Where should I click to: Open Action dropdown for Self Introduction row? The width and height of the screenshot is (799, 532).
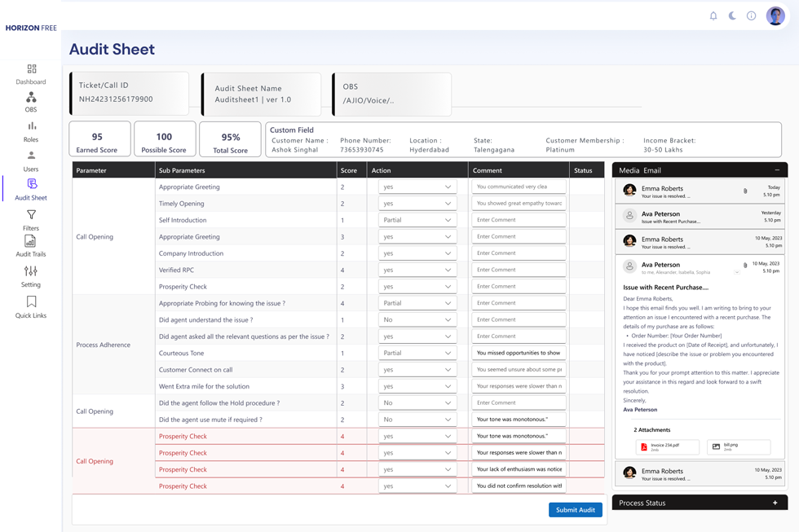click(417, 220)
